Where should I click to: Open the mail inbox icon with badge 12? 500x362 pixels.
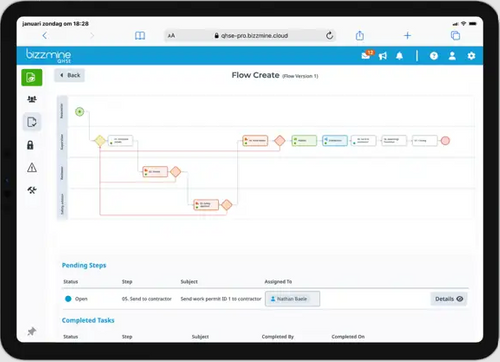coord(367,55)
